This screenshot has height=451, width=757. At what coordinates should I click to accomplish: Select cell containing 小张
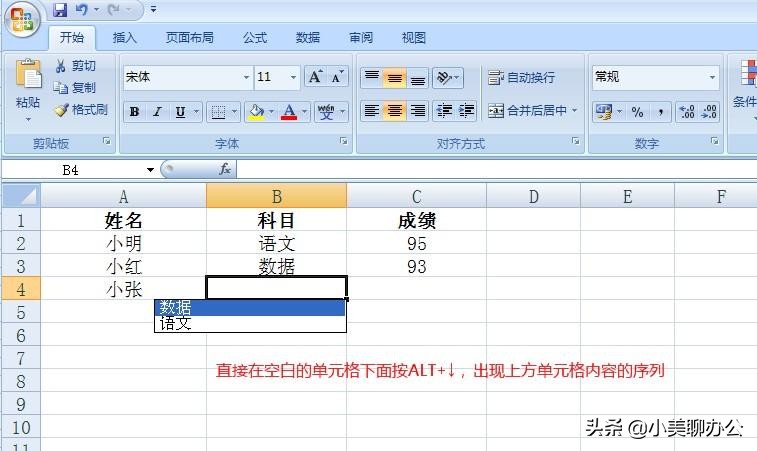(124, 289)
